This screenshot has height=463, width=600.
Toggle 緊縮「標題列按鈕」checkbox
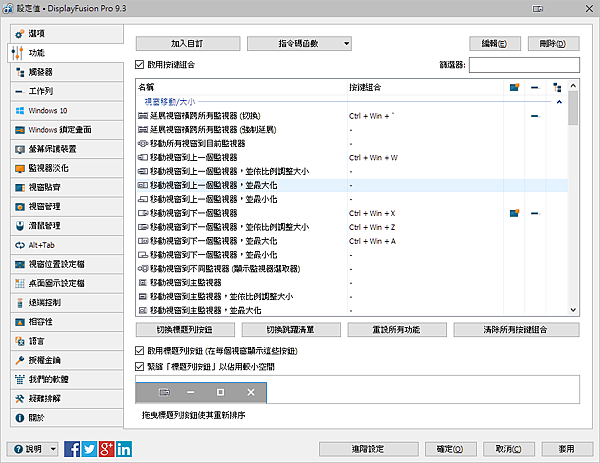tap(140, 367)
